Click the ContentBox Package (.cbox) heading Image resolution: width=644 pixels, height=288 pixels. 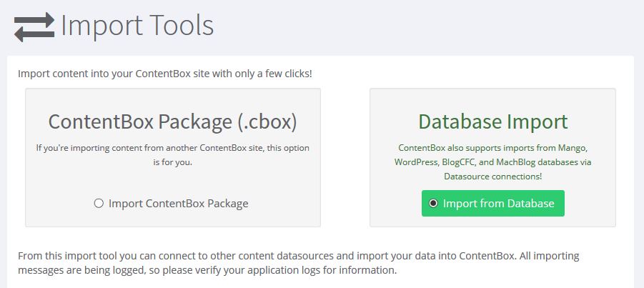click(x=172, y=121)
